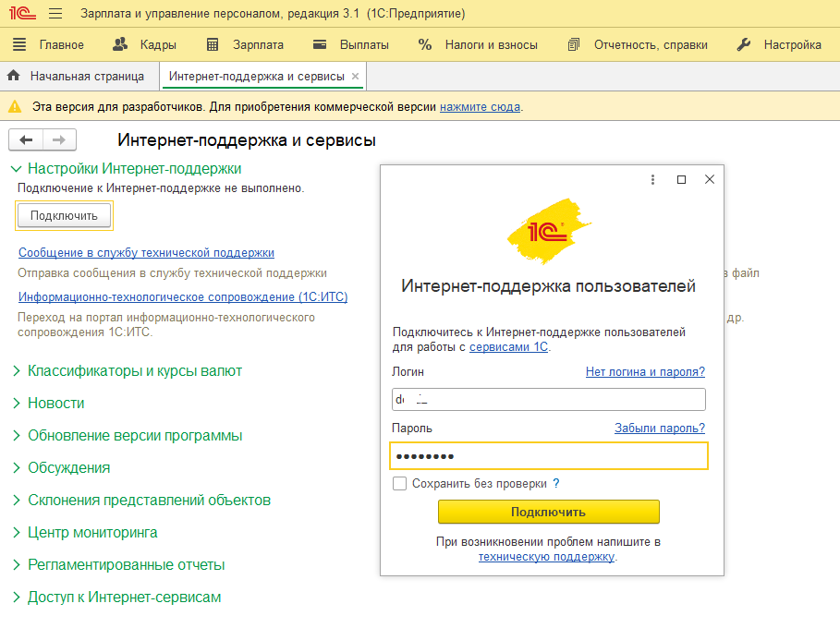840x640 pixels.
Task: Click the Подключить button on the main page
Action: pos(65,216)
